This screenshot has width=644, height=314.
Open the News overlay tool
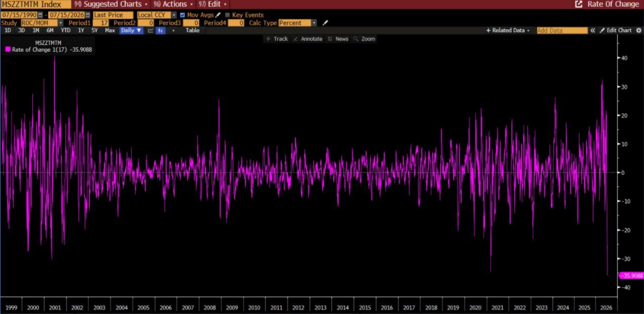click(x=338, y=39)
